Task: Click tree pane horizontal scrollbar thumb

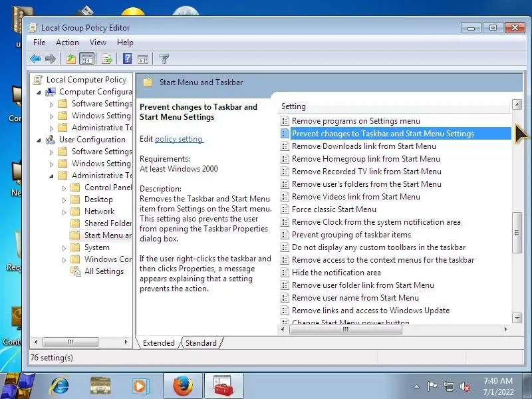Action: (x=70, y=342)
